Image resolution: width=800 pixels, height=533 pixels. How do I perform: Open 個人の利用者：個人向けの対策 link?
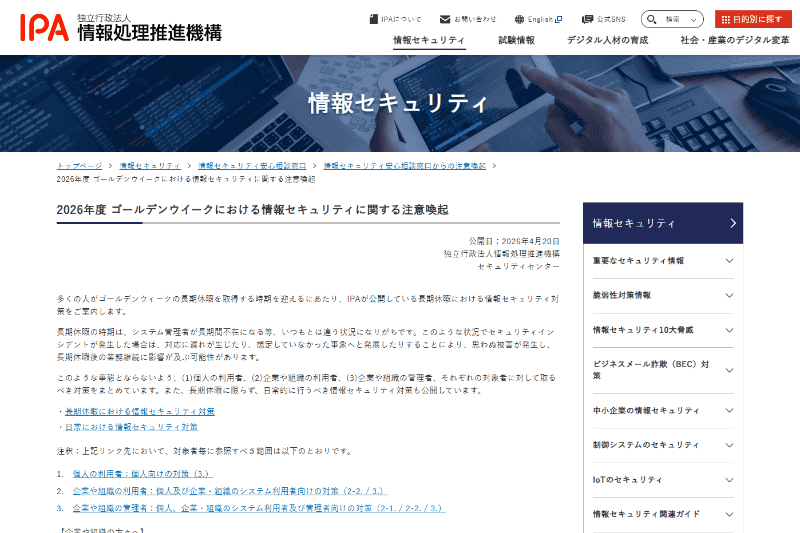pyautogui.click(x=142, y=474)
